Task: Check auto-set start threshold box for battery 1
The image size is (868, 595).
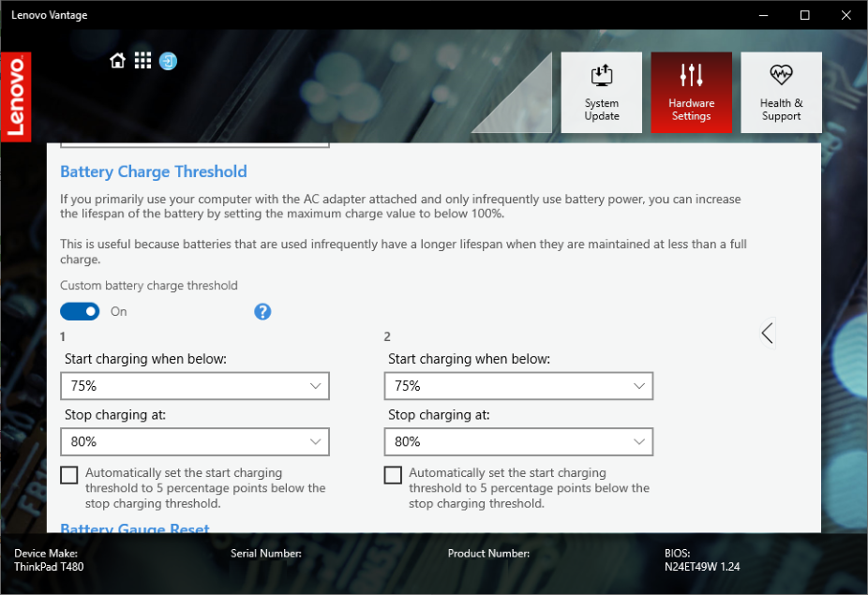Action: 69,475
